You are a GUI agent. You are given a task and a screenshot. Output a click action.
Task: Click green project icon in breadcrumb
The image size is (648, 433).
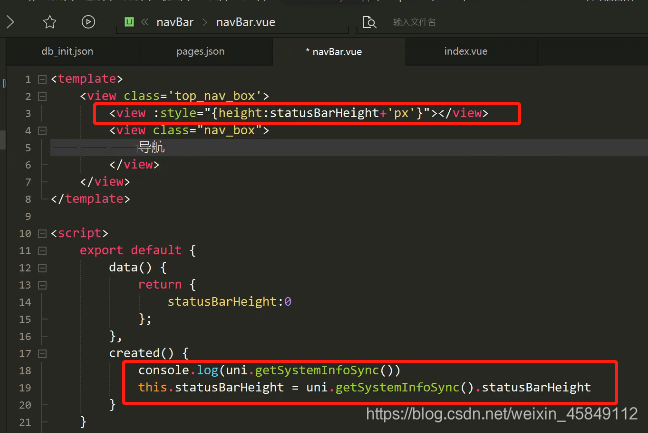pyautogui.click(x=129, y=21)
